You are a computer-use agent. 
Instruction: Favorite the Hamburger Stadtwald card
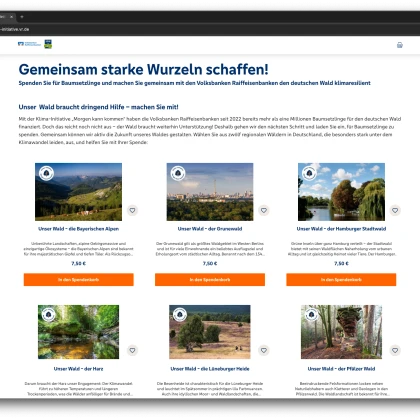[x=395, y=210]
